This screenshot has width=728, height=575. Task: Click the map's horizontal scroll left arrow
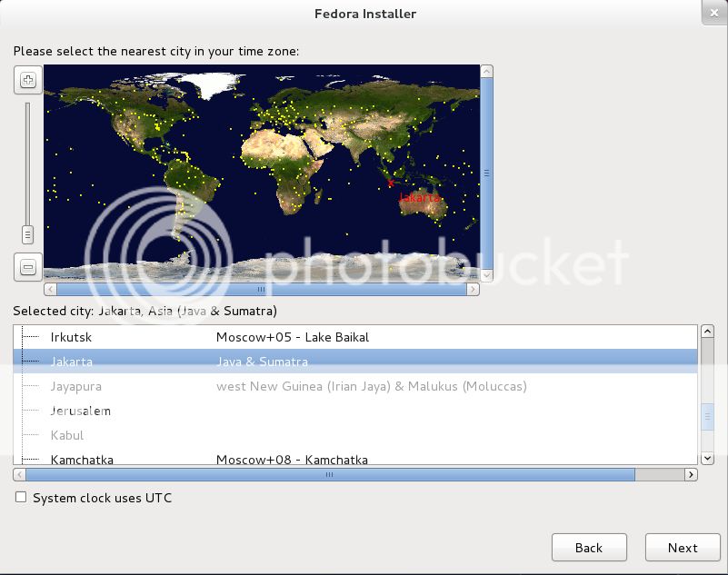[x=50, y=289]
